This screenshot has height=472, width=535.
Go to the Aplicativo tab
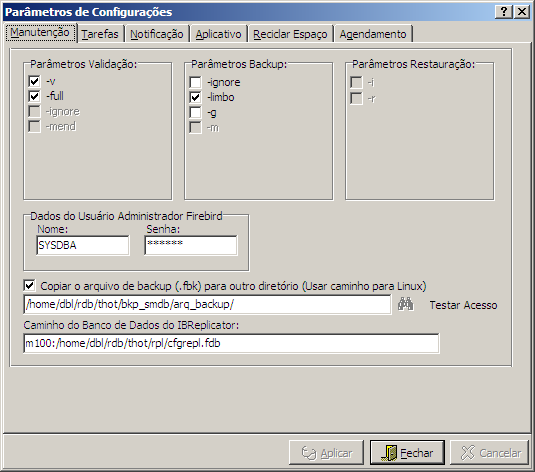[x=218, y=34]
